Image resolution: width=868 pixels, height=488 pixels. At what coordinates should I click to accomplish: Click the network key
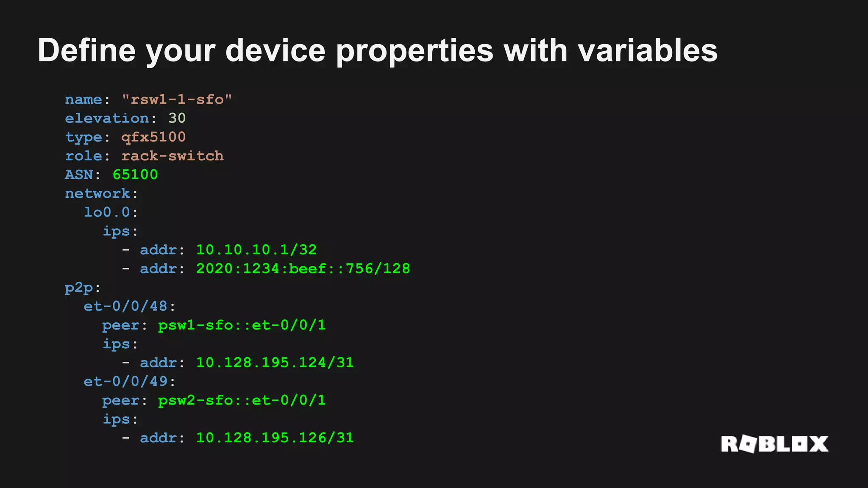97,194
